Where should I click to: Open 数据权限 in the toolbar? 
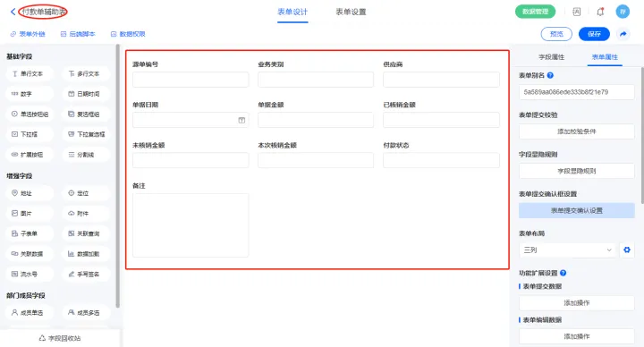[128, 34]
